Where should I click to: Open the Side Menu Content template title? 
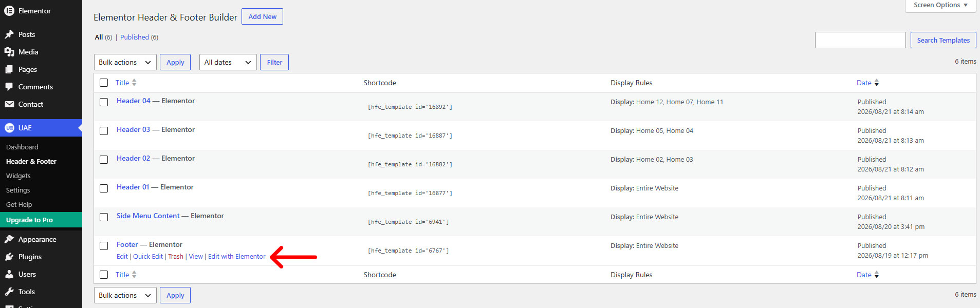148,216
